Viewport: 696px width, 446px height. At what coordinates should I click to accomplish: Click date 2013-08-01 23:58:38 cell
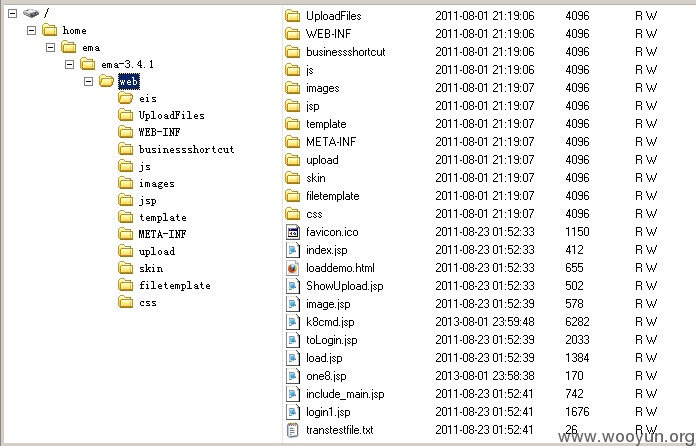485,376
